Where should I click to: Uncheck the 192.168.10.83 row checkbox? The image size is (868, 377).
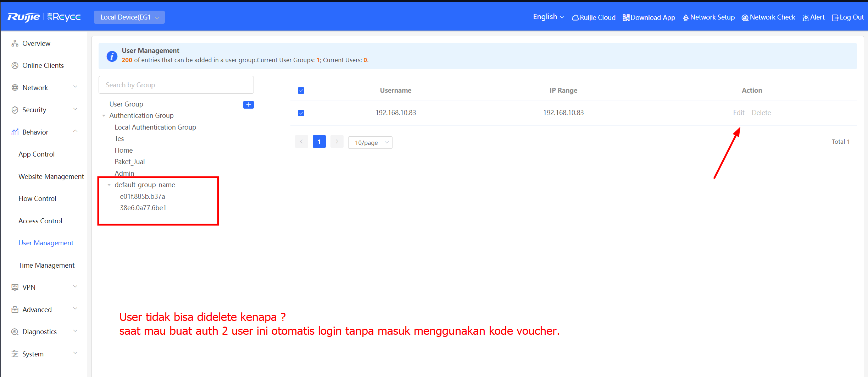[x=301, y=113]
